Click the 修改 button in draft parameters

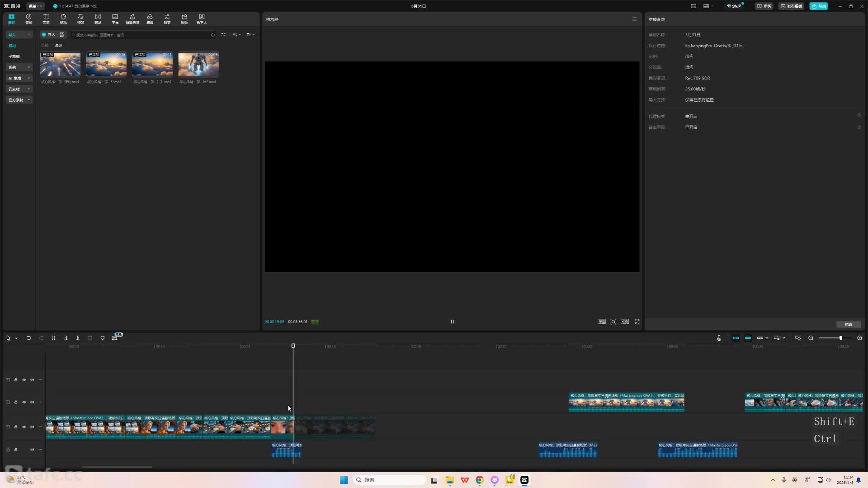click(848, 324)
